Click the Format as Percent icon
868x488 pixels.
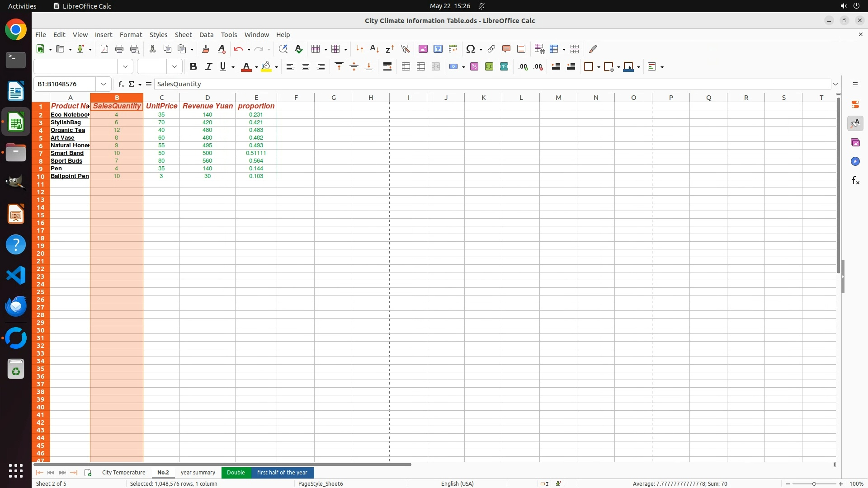coord(474,67)
